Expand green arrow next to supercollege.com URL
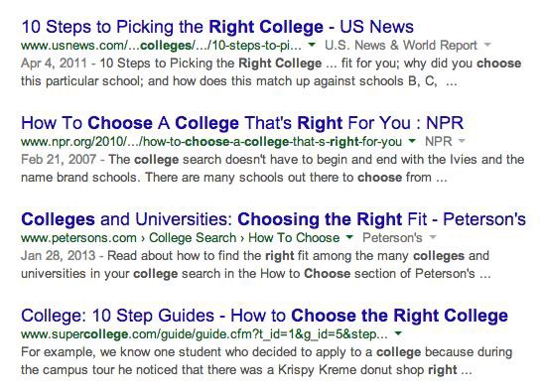The height and width of the screenshot is (392, 544). pos(398,333)
